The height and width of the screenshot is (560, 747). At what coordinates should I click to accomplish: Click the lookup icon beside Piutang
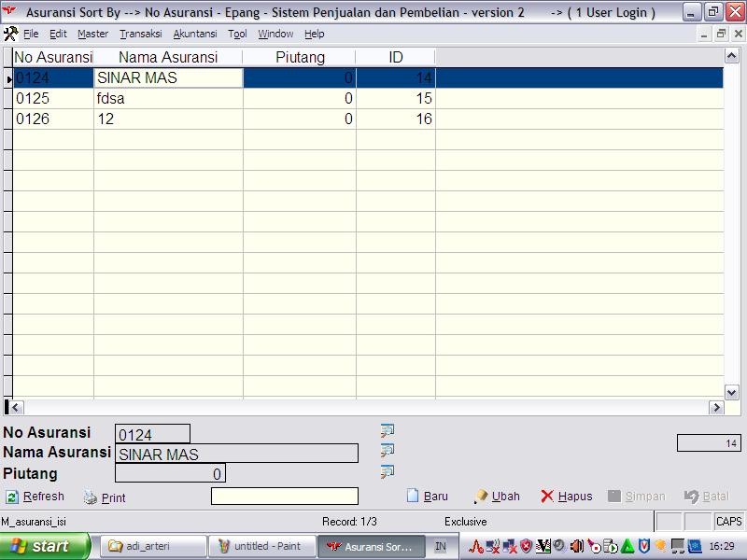[387, 471]
